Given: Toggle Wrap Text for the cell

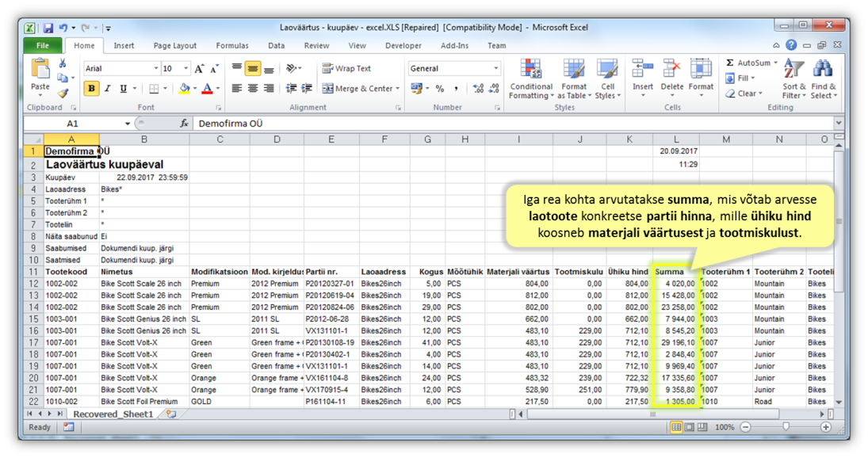Looking at the screenshot, I should (x=346, y=68).
